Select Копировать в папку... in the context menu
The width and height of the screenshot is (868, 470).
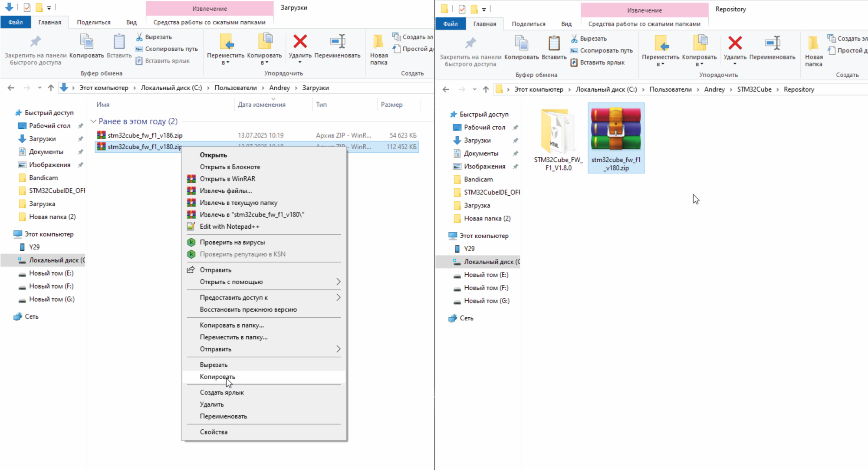click(x=264, y=325)
